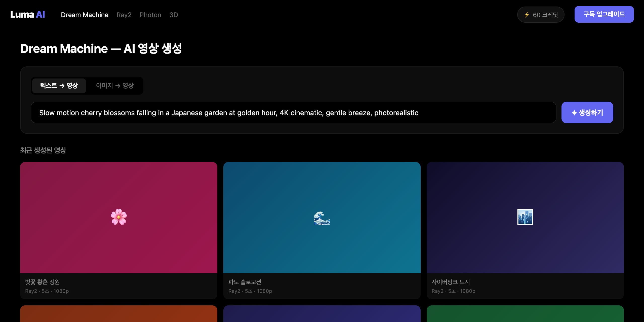Open the Photon nav link
Screen dimensions: 644x322
tap(150, 15)
